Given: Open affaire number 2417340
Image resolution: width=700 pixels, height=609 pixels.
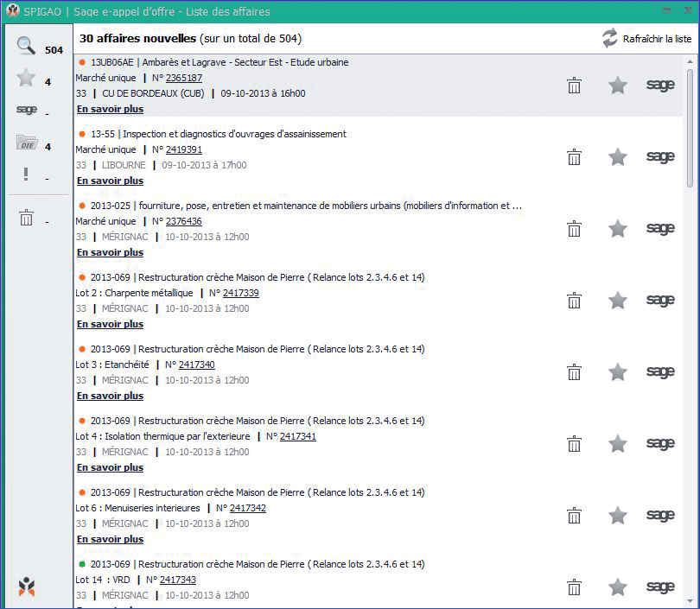Looking at the screenshot, I should click(197, 365).
